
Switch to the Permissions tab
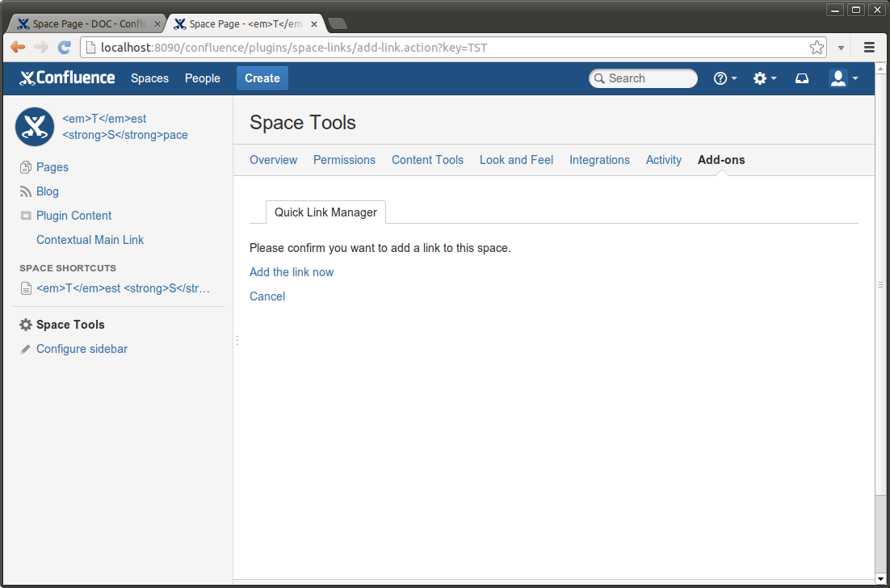[344, 160]
